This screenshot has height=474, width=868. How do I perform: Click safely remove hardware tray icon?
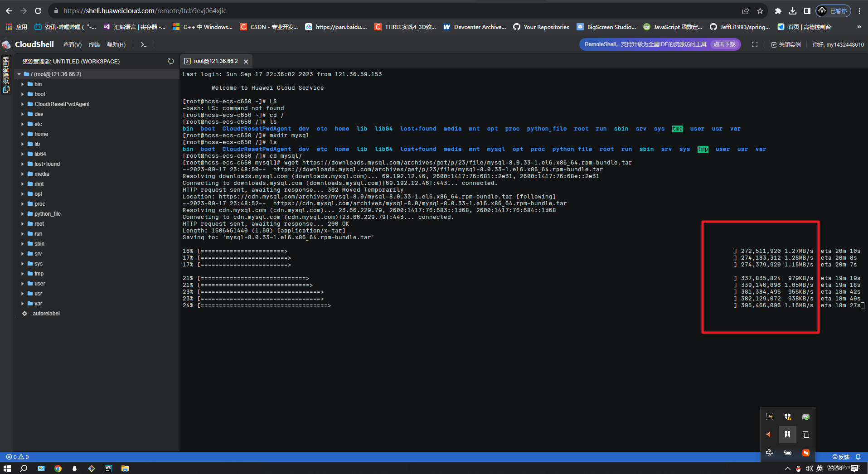pyautogui.click(x=806, y=416)
